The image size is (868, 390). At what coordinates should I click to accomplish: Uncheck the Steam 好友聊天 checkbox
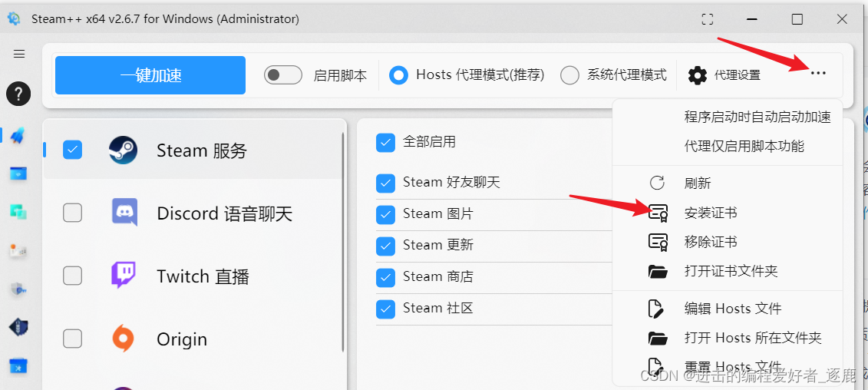385,183
